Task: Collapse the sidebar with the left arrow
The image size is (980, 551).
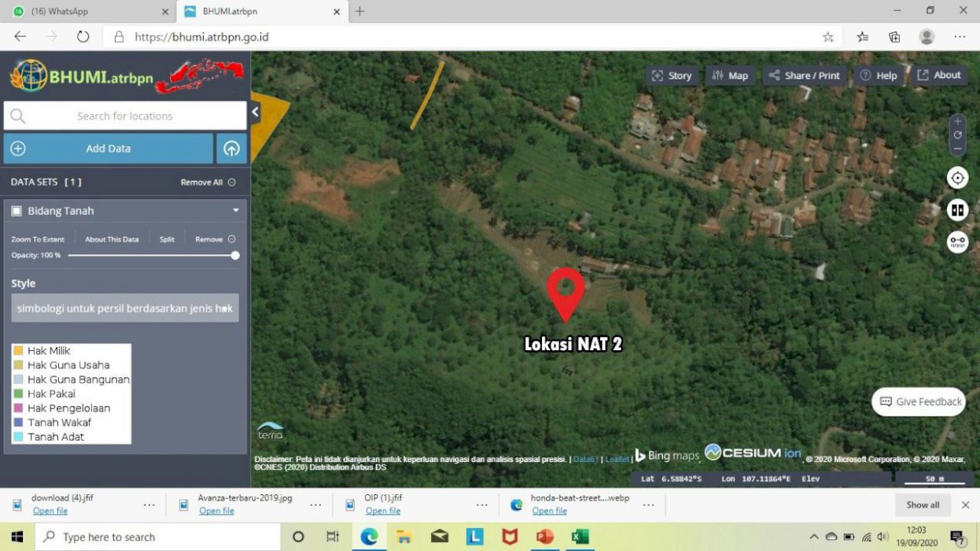Action: [254, 112]
